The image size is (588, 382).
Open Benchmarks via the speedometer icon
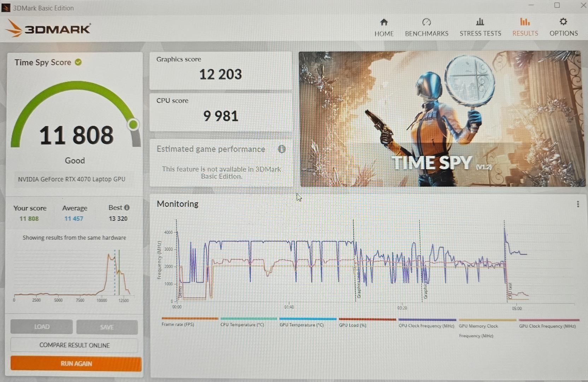pyautogui.click(x=427, y=22)
